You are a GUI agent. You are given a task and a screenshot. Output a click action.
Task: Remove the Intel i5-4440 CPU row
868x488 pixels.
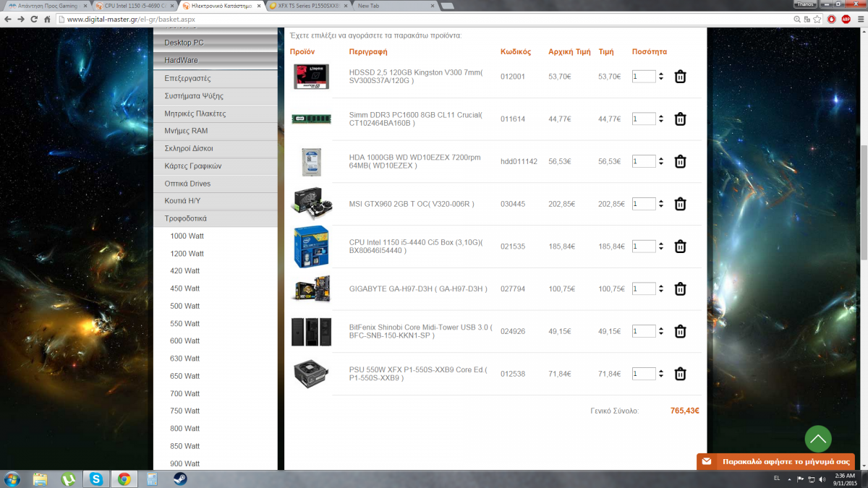click(680, 247)
